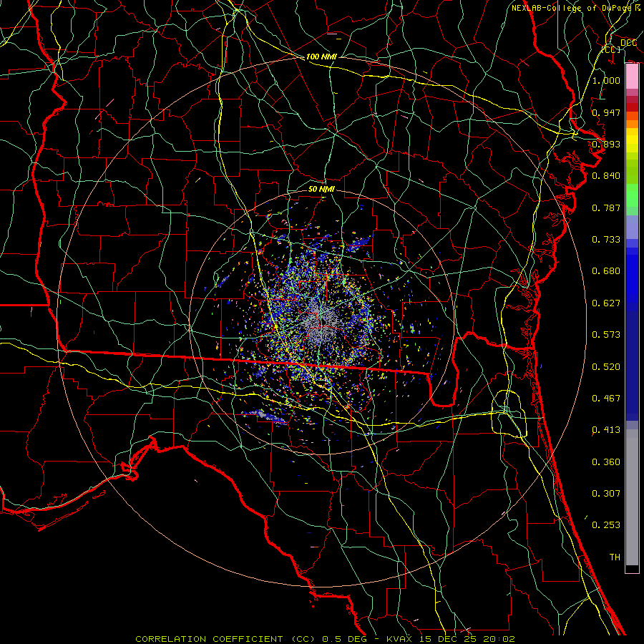Select the 0.307 legend value
Image resolution: width=644 pixels, height=644 pixels.
tap(606, 494)
